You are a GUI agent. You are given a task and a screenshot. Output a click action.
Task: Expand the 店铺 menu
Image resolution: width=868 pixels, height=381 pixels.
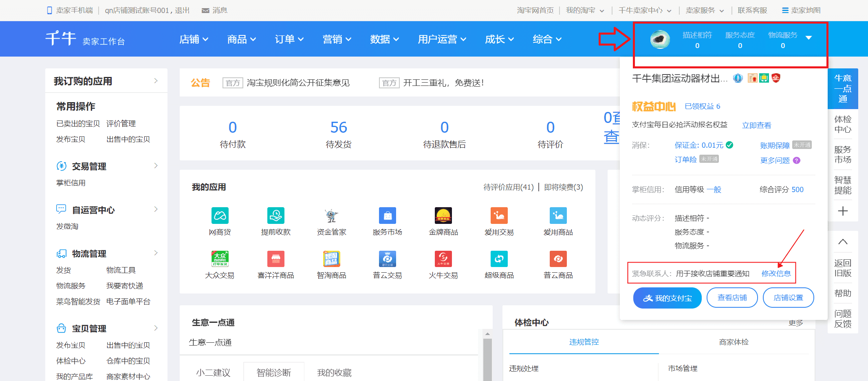click(x=194, y=39)
